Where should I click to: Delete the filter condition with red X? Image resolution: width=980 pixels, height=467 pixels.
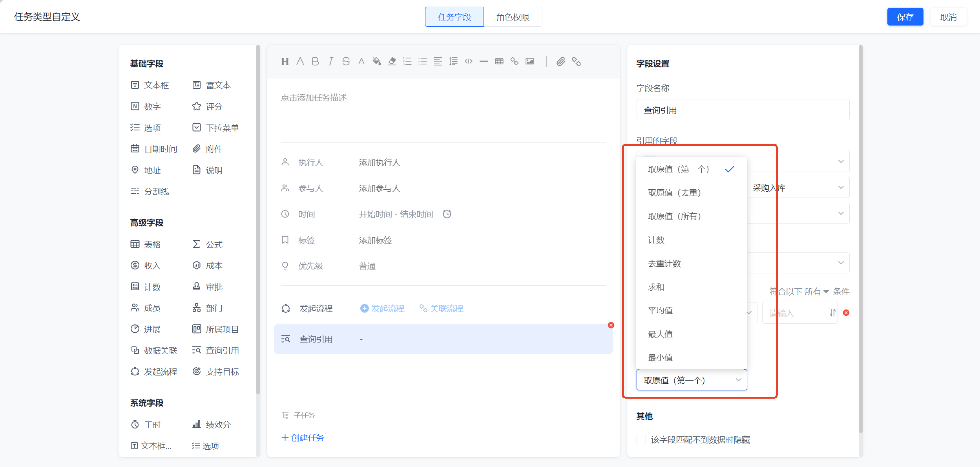coord(846,313)
